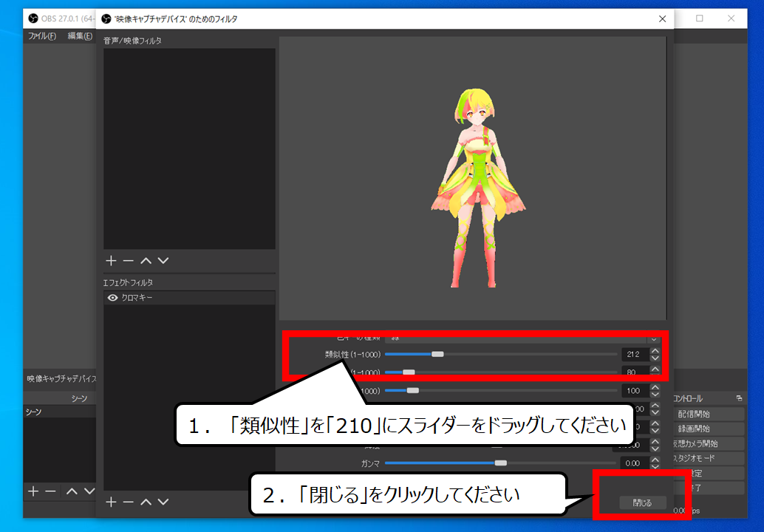Select the クロマキー filter row
The image size is (764, 532).
(189, 298)
